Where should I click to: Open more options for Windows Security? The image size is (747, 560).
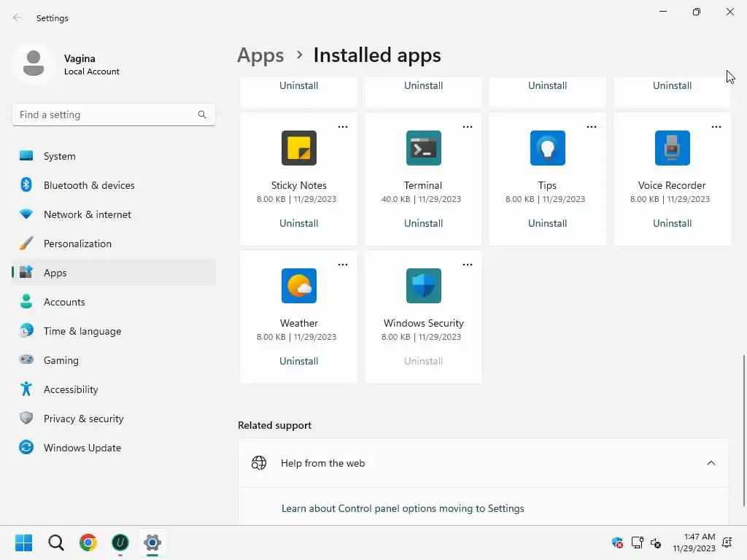pyautogui.click(x=468, y=264)
